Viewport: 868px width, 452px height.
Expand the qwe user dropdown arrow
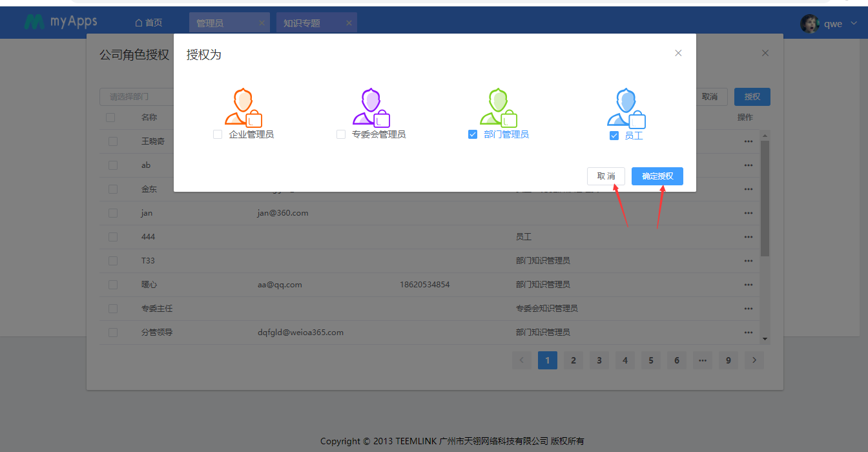[x=853, y=23]
